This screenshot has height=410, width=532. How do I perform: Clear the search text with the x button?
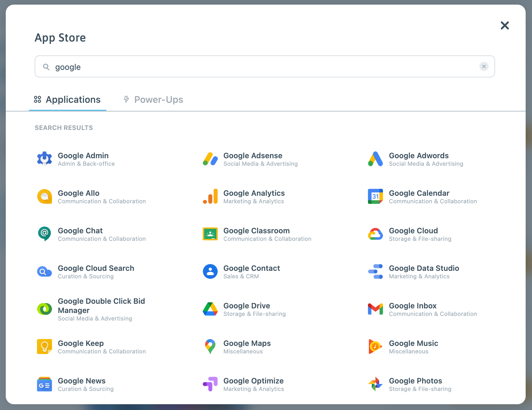click(x=484, y=66)
